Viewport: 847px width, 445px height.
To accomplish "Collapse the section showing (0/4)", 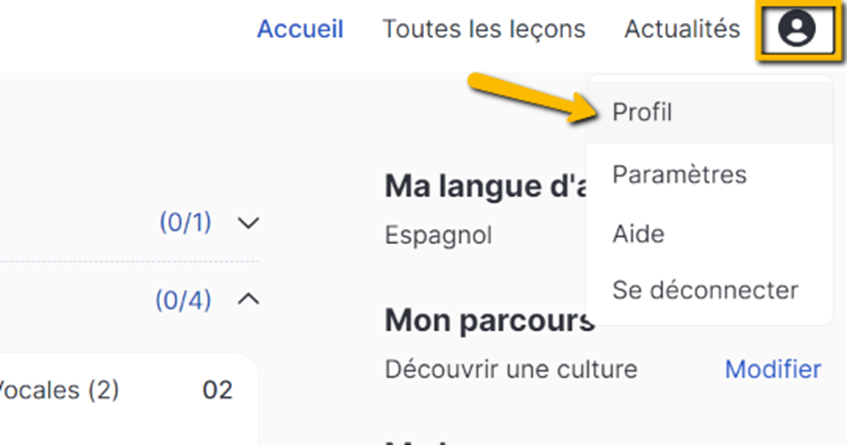I will click(248, 299).
